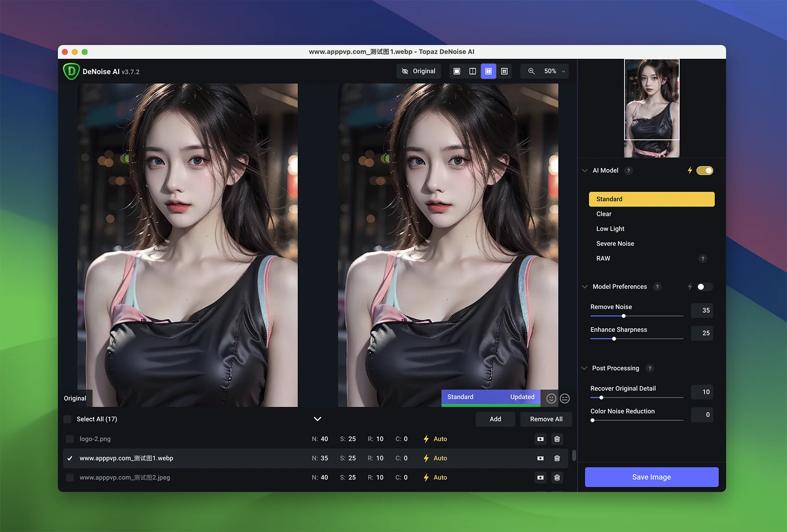Click the Original label on left preview
The width and height of the screenshot is (787, 532).
[x=75, y=398]
